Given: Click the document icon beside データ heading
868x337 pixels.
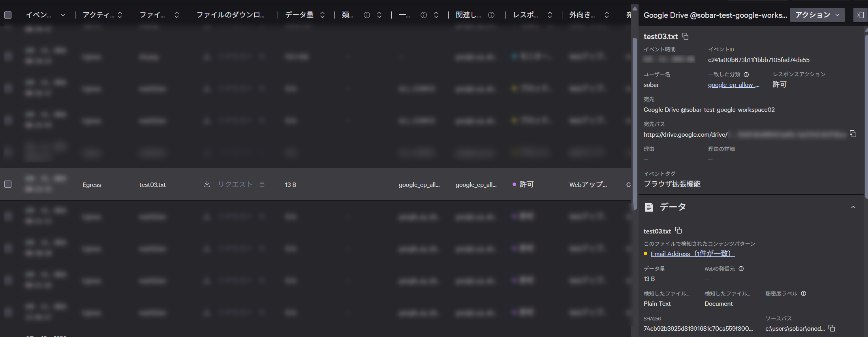Looking at the screenshot, I should pyautogui.click(x=649, y=207).
